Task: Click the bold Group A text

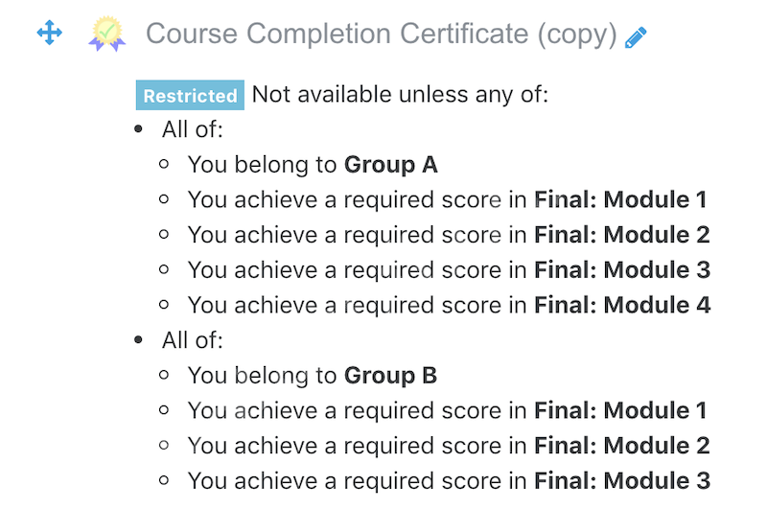Action: pyautogui.click(x=391, y=165)
